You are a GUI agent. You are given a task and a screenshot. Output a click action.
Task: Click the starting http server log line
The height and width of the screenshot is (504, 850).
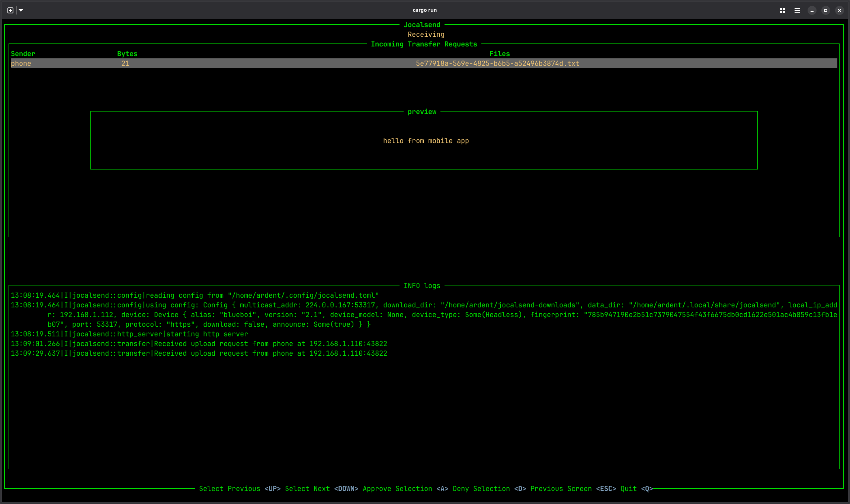point(129,334)
